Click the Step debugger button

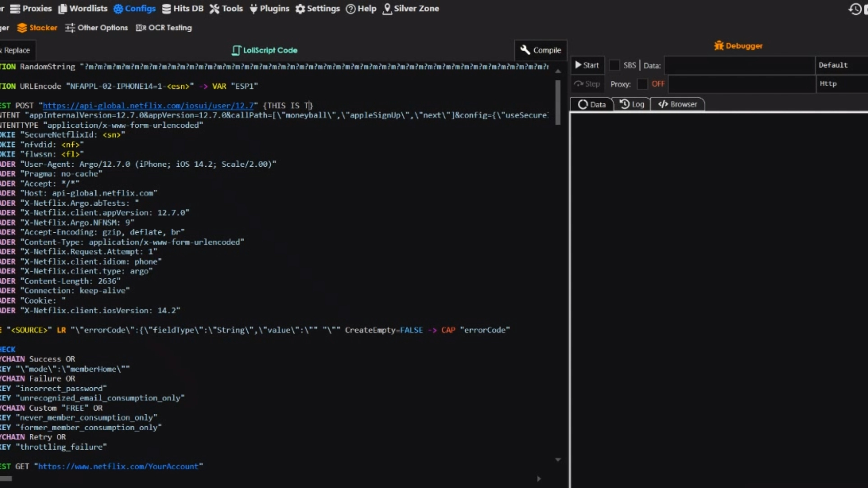point(586,84)
